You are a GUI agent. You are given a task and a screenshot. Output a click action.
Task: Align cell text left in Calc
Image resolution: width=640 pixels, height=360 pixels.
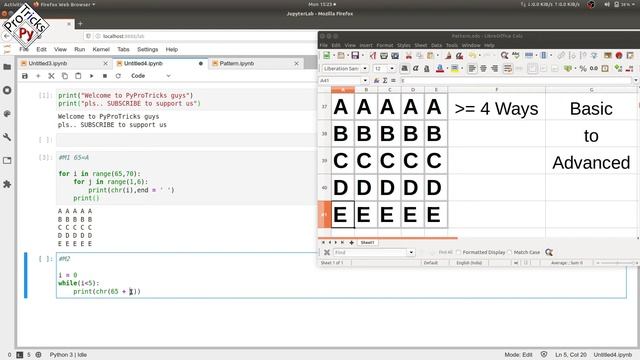pyautogui.click(x=472, y=69)
